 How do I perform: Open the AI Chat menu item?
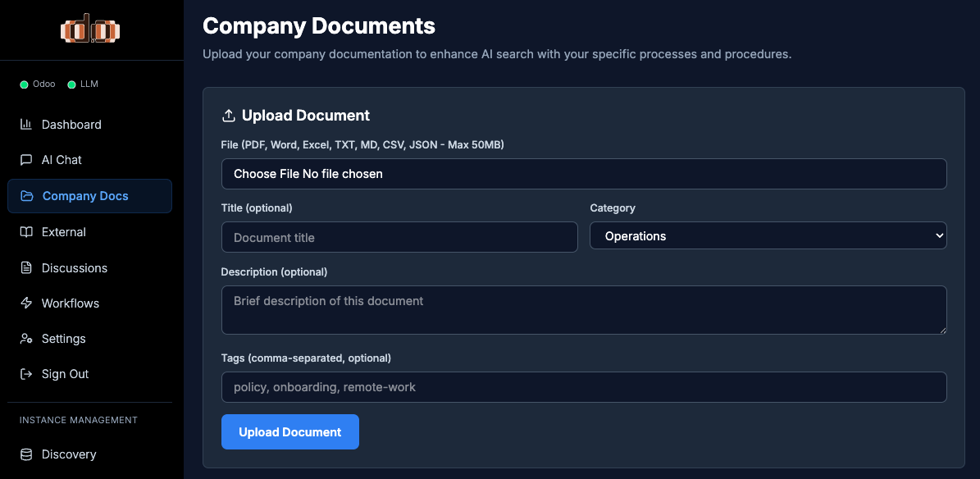(62, 160)
